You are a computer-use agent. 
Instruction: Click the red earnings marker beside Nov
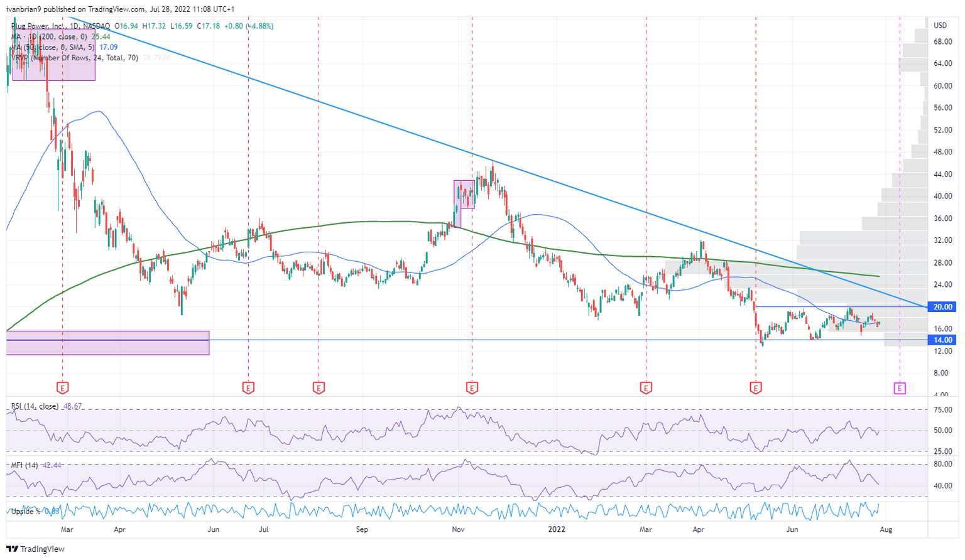(472, 388)
